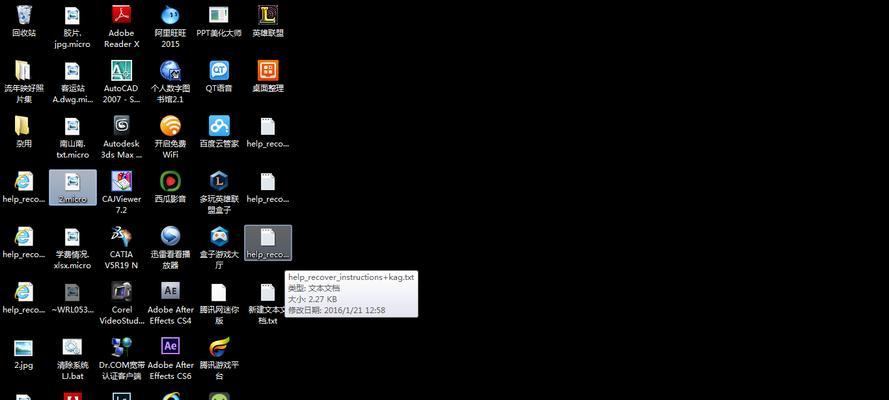889x400 pixels.
Task: Launch 腾讯游戏平台 shortcut
Action: click(x=219, y=359)
